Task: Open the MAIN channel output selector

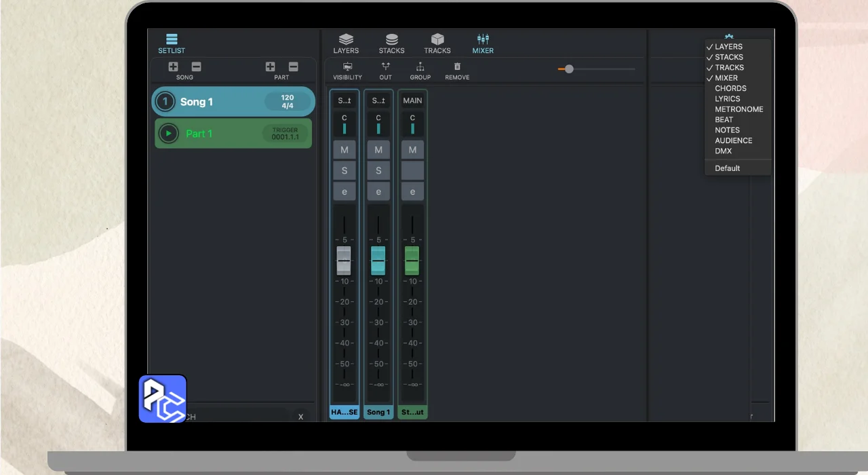Action: click(x=412, y=100)
